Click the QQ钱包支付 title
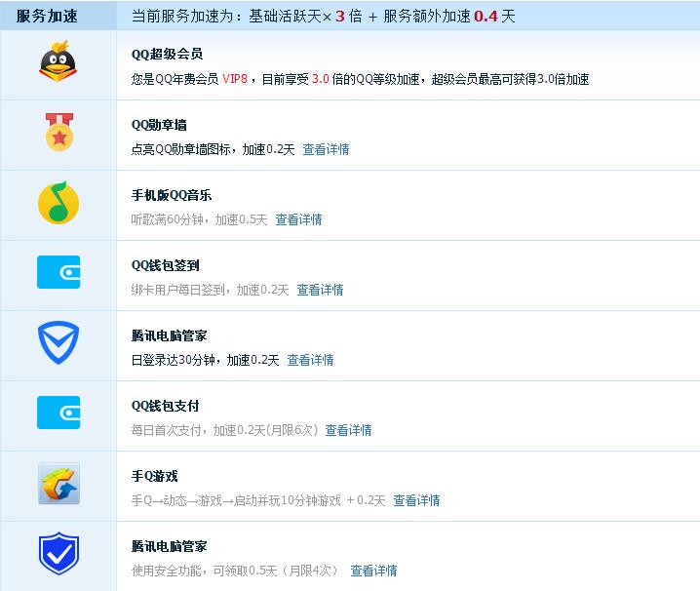 [165, 406]
